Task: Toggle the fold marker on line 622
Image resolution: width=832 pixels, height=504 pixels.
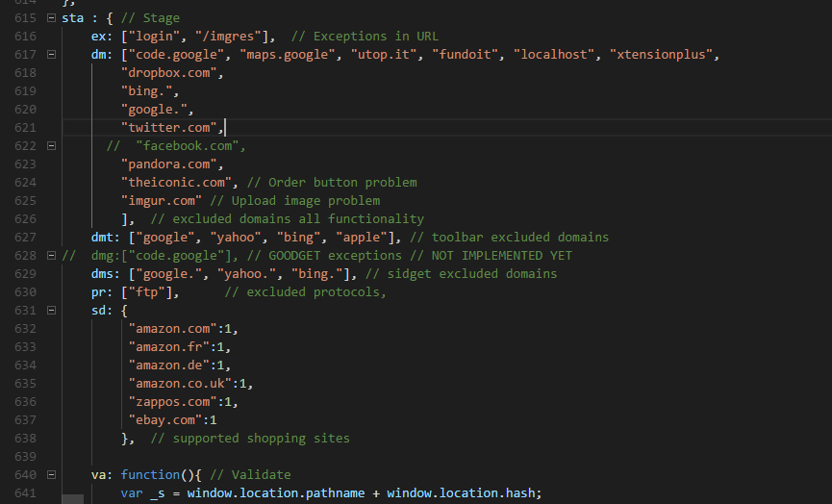Action: pos(52,146)
